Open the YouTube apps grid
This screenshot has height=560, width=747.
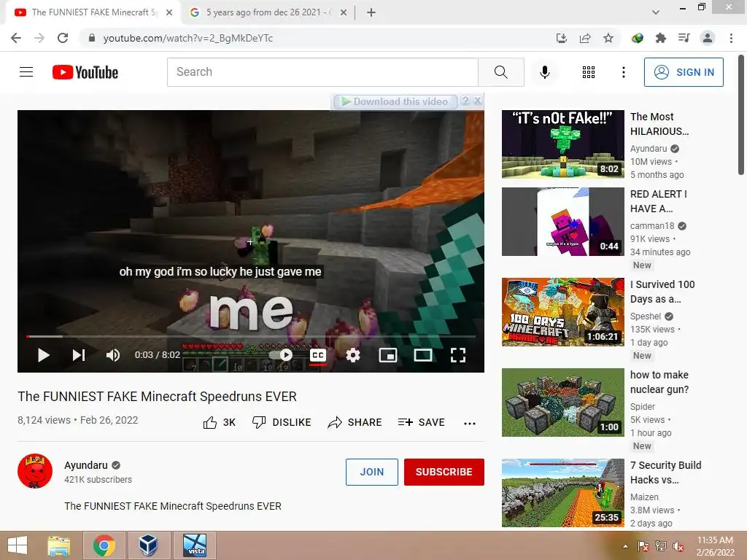[589, 72]
